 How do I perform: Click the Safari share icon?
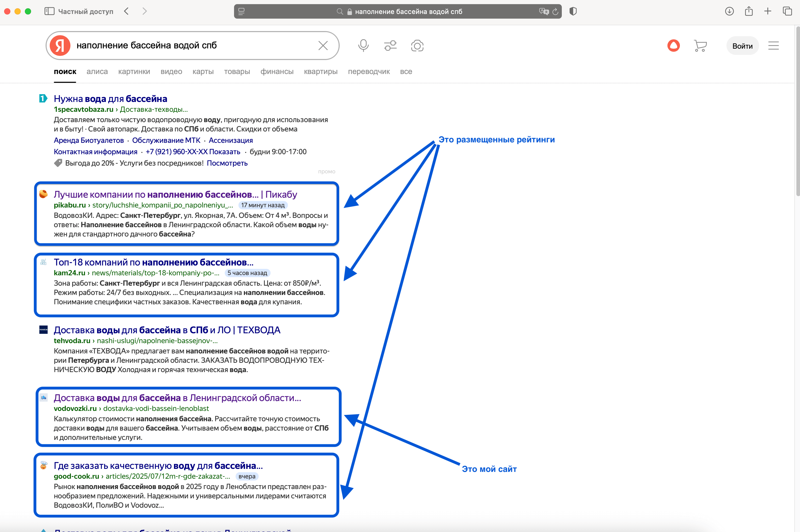click(749, 11)
